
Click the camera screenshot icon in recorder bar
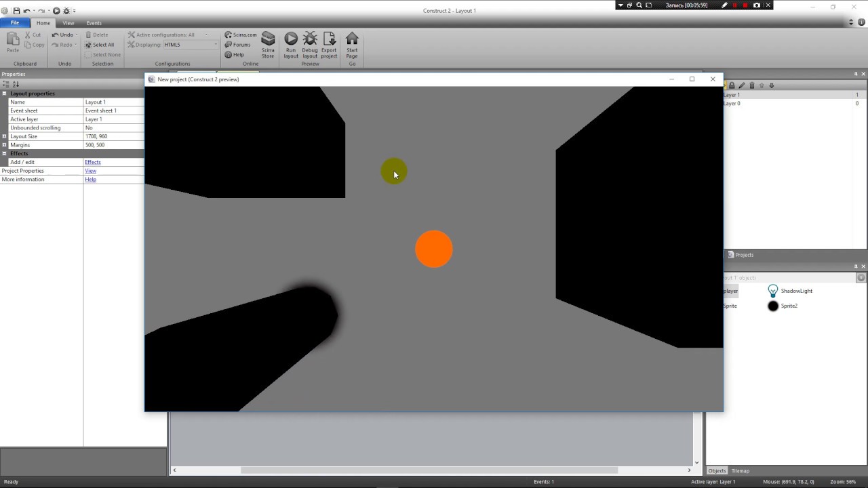[757, 5]
